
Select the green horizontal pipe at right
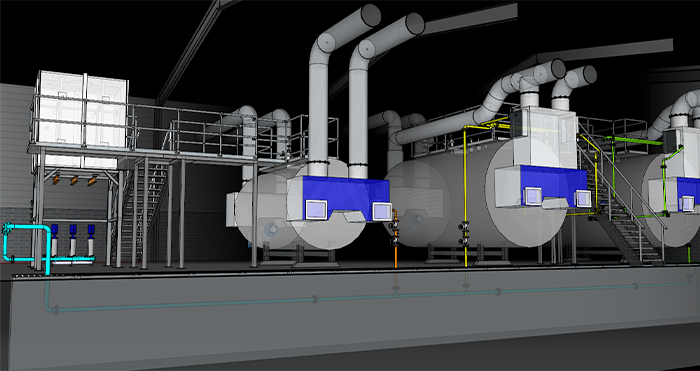(x=636, y=140)
